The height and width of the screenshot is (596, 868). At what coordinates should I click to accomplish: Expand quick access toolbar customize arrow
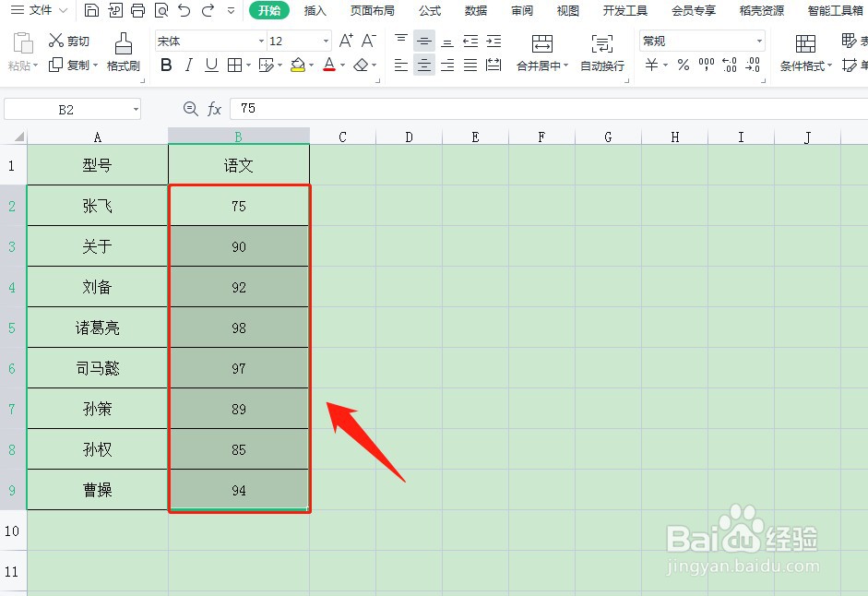click(x=231, y=10)
